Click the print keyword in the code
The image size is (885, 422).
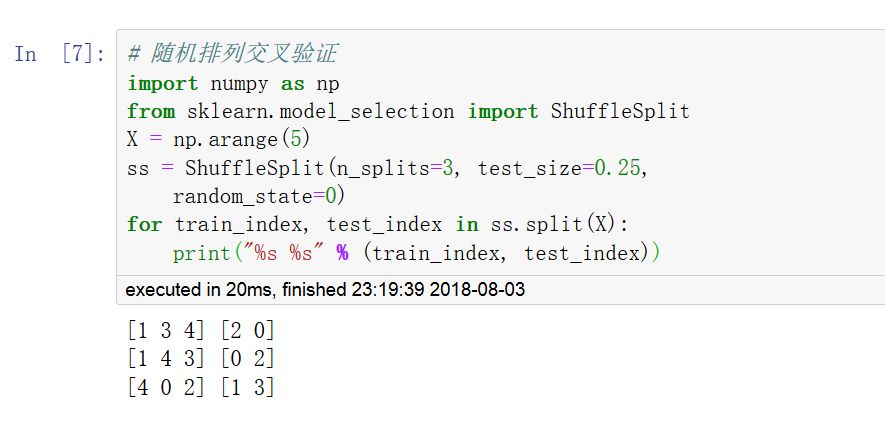(x=201, y=253)
